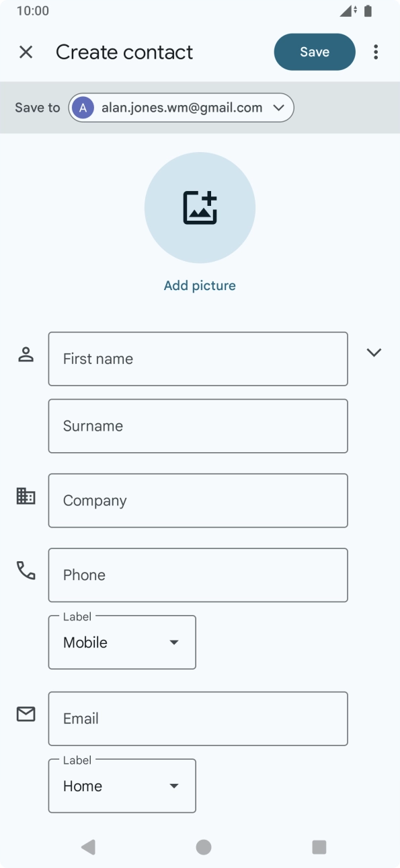
Task: Click into the First name field
Action: [198, 358]
